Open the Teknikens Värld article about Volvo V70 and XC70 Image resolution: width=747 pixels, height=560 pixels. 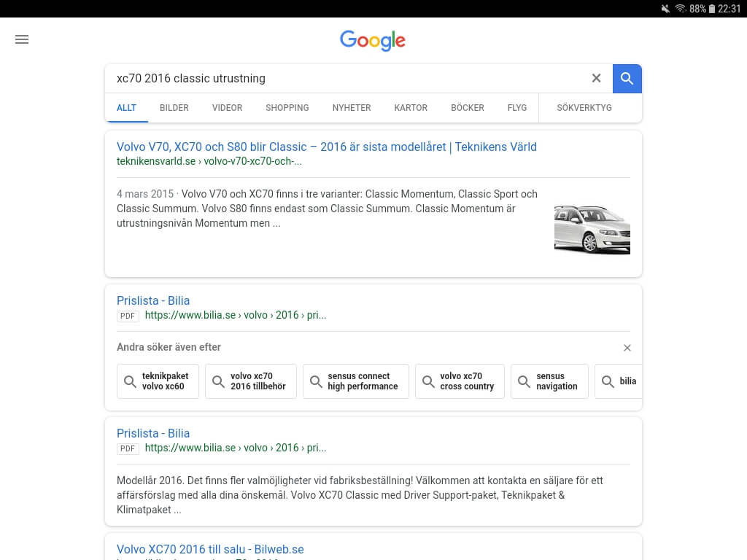click(327, 147)
